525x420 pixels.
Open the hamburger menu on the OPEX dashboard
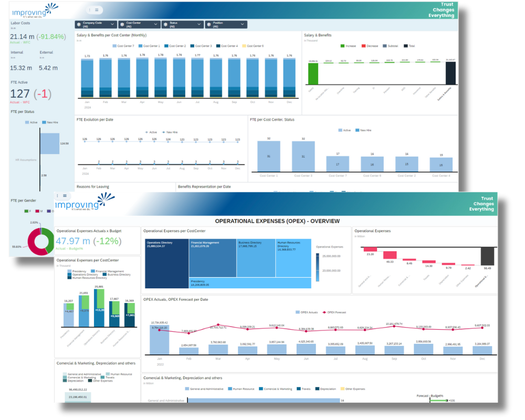[x=65, y=196]
